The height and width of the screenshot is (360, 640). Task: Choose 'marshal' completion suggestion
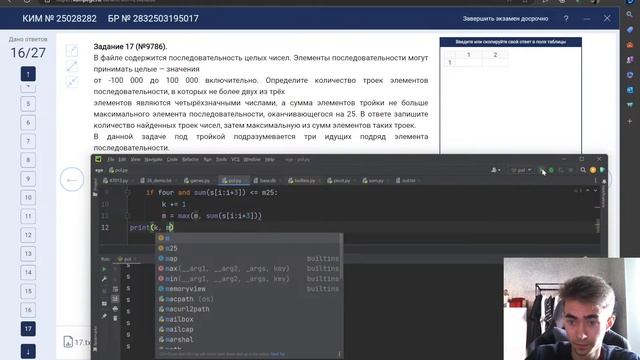point(248,340)
